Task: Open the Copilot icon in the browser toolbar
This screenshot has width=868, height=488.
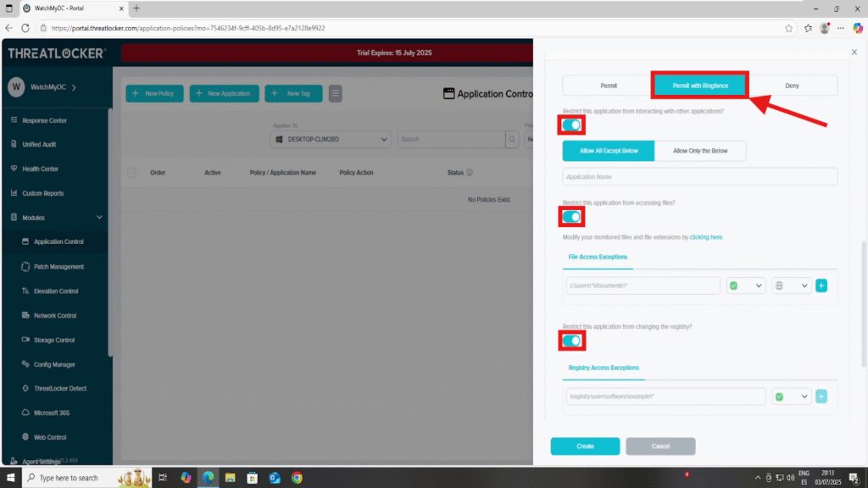Action: [x=858, y=28]
